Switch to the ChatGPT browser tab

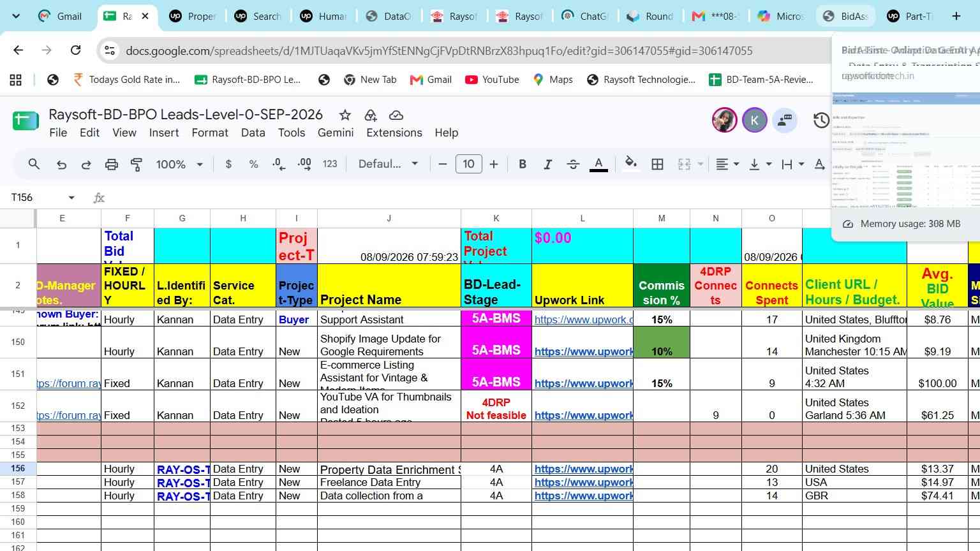point(586,16)
